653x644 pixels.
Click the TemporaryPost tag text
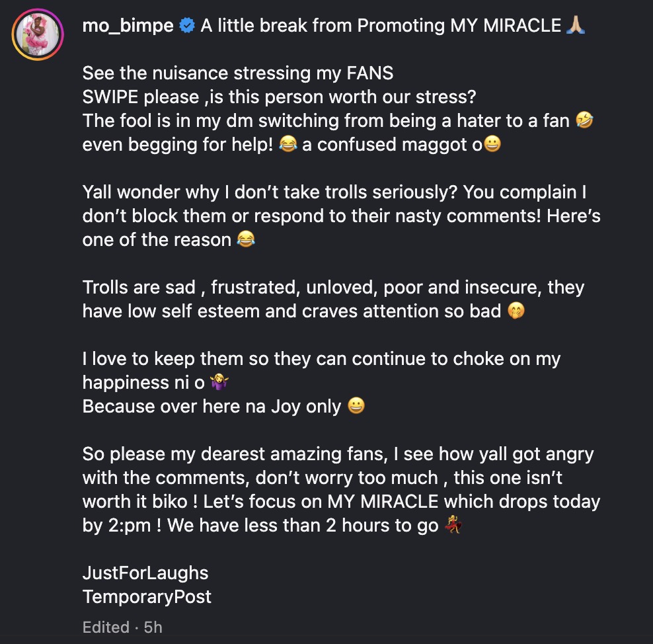tap(147, 596)
